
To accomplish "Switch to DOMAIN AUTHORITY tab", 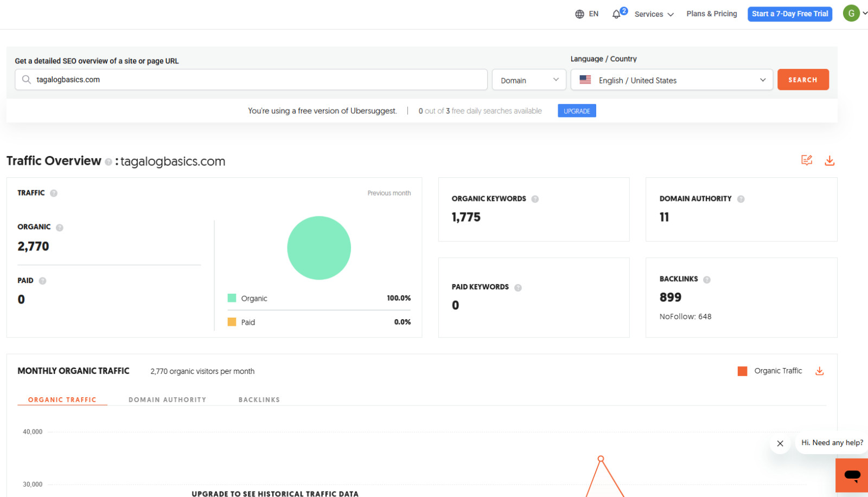I will point(167,399).
